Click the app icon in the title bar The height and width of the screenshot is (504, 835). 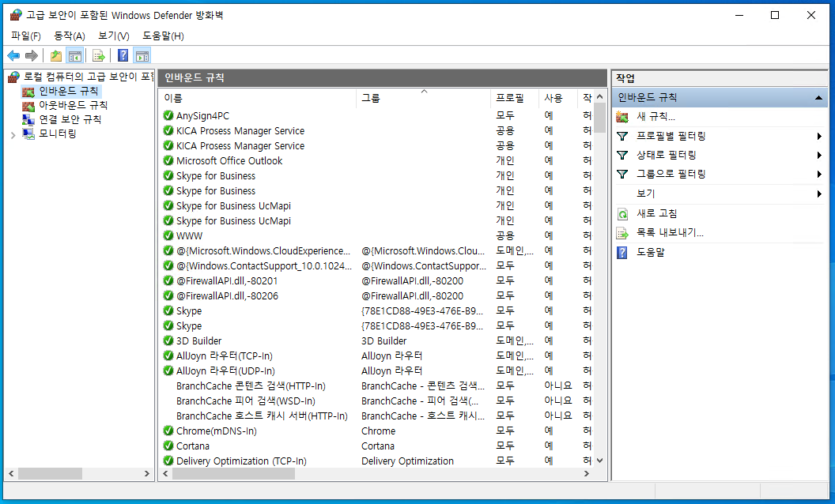[16, 15]
